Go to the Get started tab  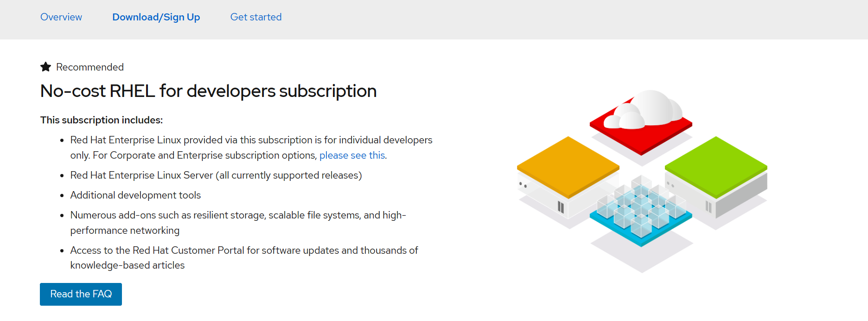click(x=256, y=17)
